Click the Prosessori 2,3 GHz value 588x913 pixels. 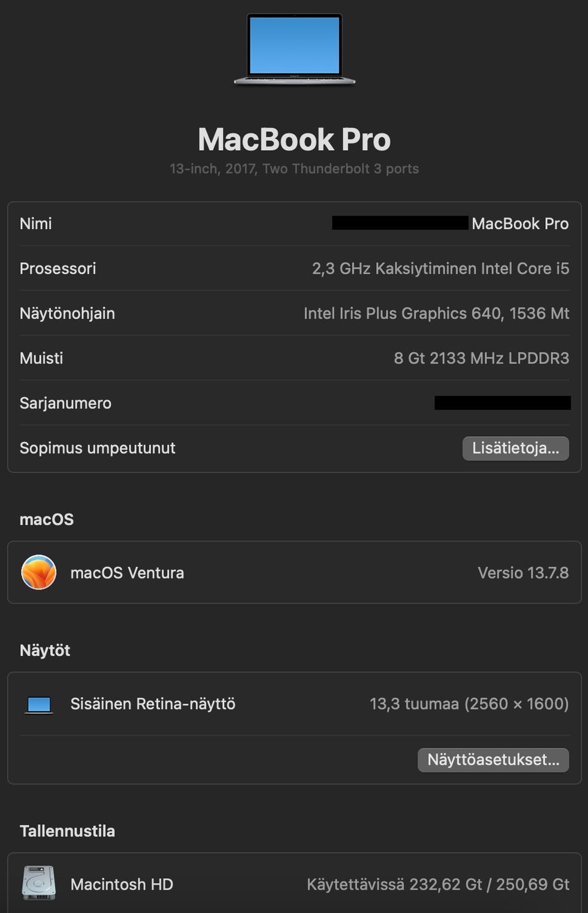pos(440,268)
